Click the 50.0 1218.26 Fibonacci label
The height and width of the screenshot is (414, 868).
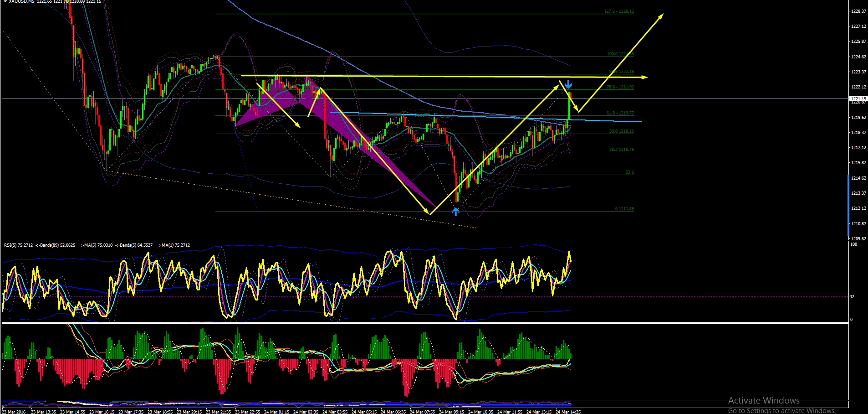point(621,131)
